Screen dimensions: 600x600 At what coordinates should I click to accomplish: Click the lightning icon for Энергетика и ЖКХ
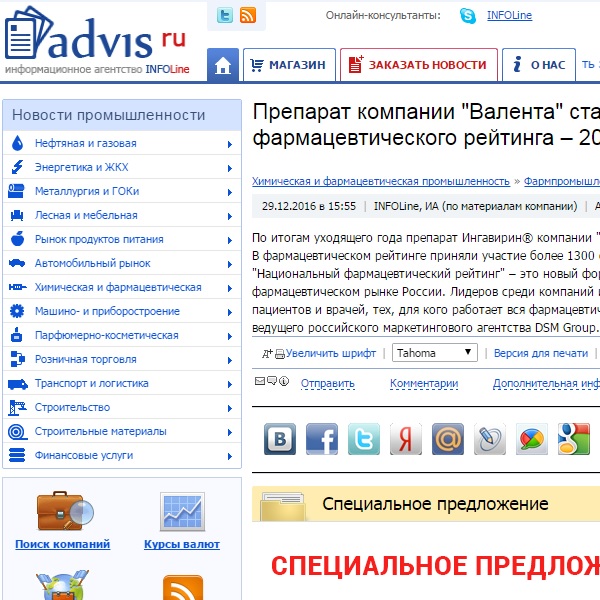[17, 167]
